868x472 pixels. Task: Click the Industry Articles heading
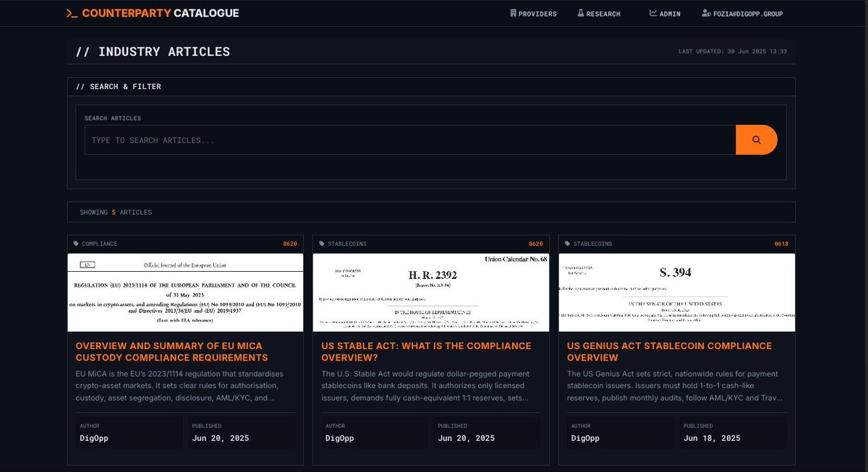(x=153, y=51)
